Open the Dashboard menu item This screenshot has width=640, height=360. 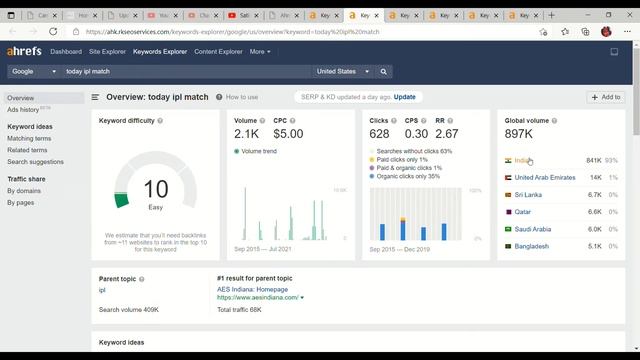pos(66,52)
